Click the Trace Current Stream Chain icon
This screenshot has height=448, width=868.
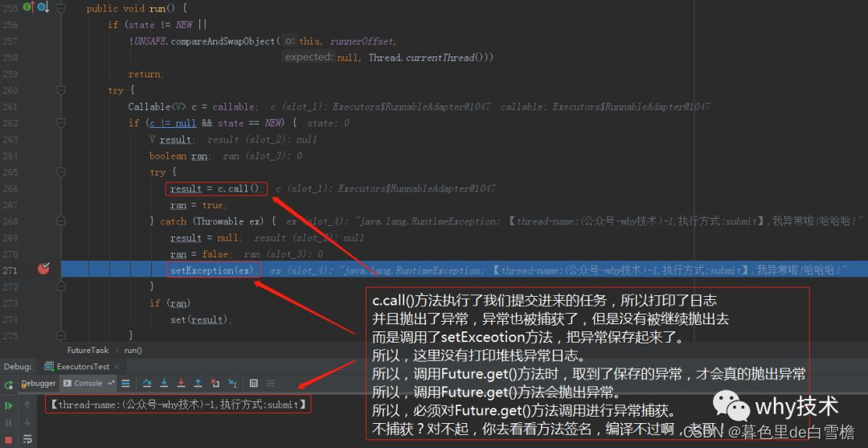(x=271, y=383)
